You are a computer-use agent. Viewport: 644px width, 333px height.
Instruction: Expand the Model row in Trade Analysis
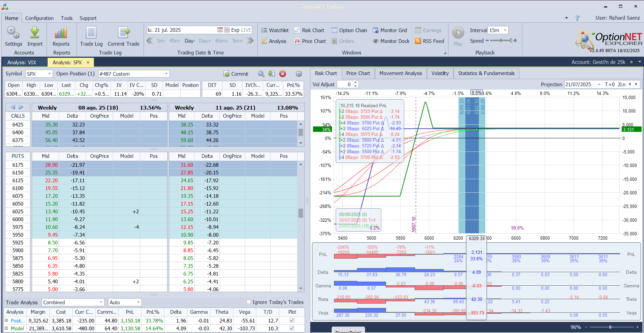coord(6,328)
